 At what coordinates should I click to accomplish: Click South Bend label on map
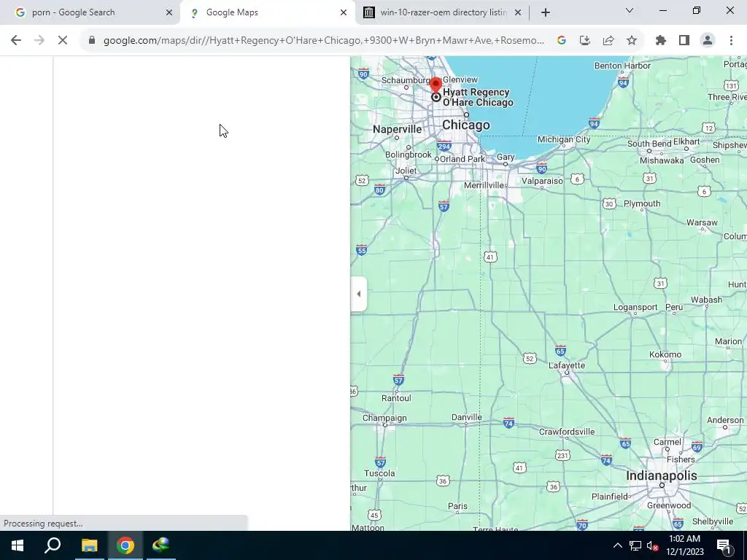coord(649,144)
